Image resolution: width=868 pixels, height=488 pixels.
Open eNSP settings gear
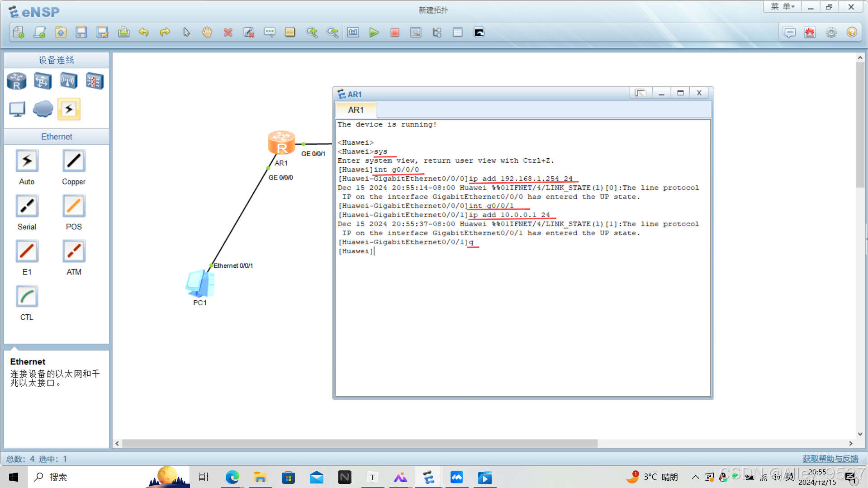(x=831, y=33)
